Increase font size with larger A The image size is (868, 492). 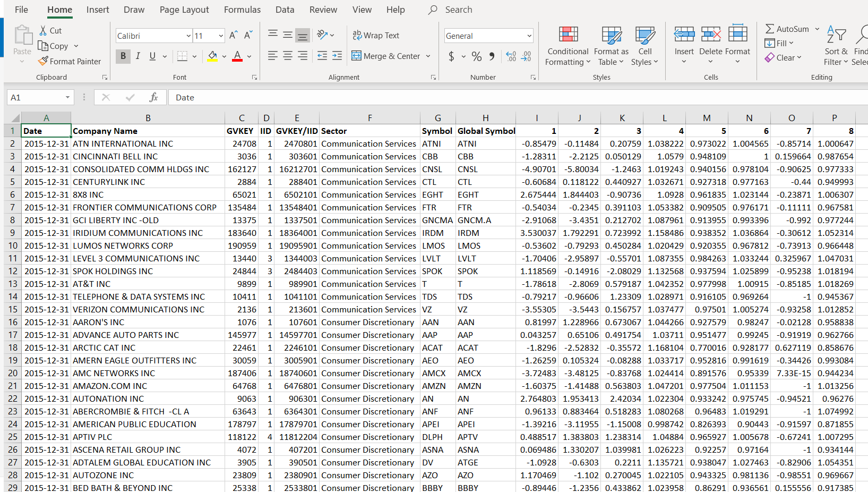point(233,35)
